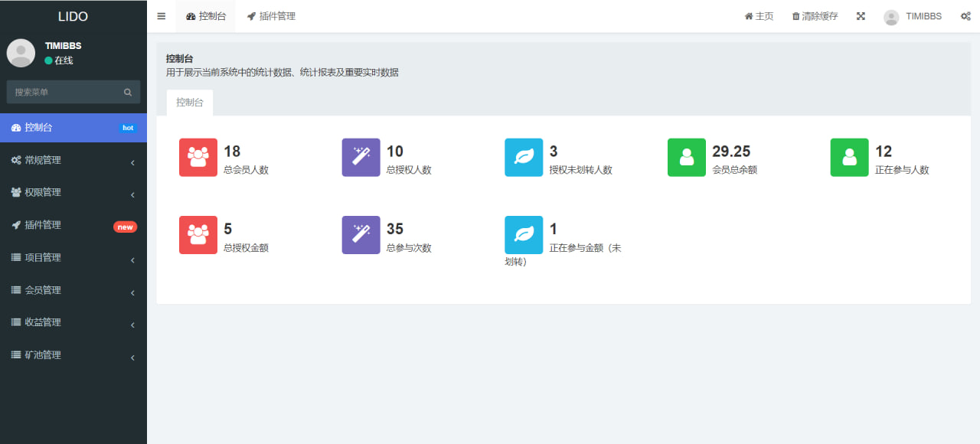
Task: Click the 正在参与人数 green person icon
Action: pos(849,157)
